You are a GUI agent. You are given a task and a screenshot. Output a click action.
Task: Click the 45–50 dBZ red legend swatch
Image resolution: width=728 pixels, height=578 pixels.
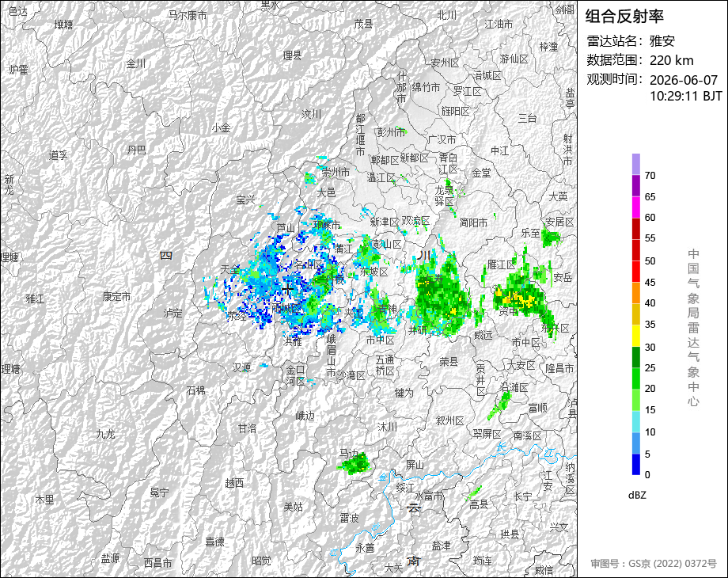click(x=635, y=272)
